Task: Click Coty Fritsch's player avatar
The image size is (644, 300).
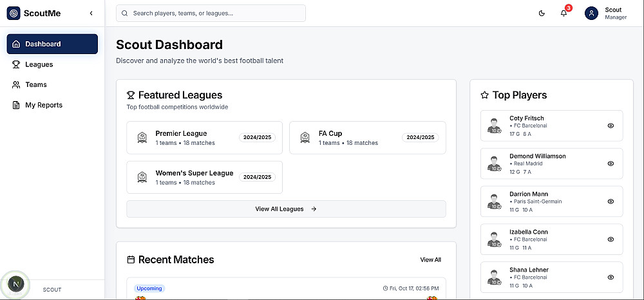Action: [x=495, y=126]
